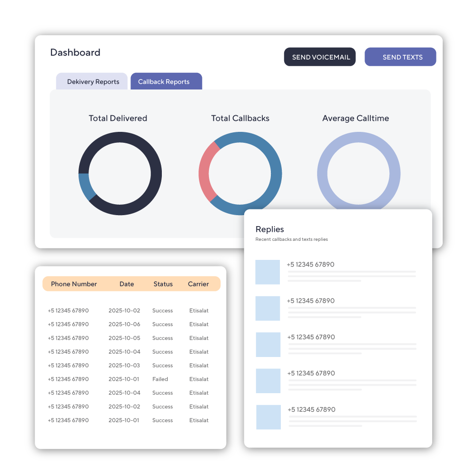Select the pink segment of Total Callbacks chart
This screenshot has height=476, width=476.
click(x=205, y=171)
